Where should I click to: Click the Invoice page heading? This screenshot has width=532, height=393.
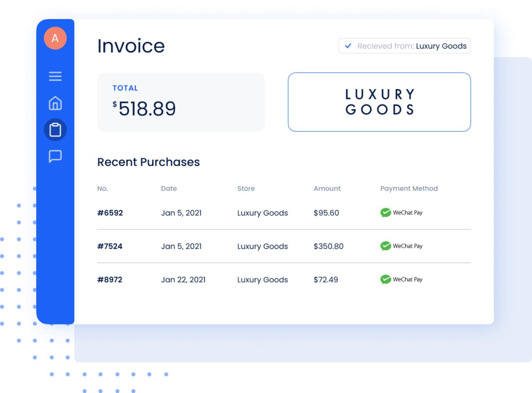coord(131,46)
